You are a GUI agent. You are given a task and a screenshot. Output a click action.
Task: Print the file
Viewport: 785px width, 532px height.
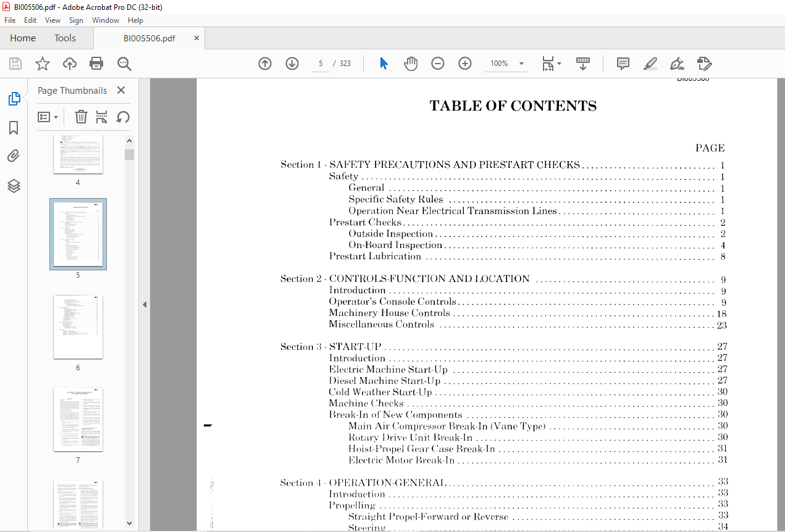(96, 64)
